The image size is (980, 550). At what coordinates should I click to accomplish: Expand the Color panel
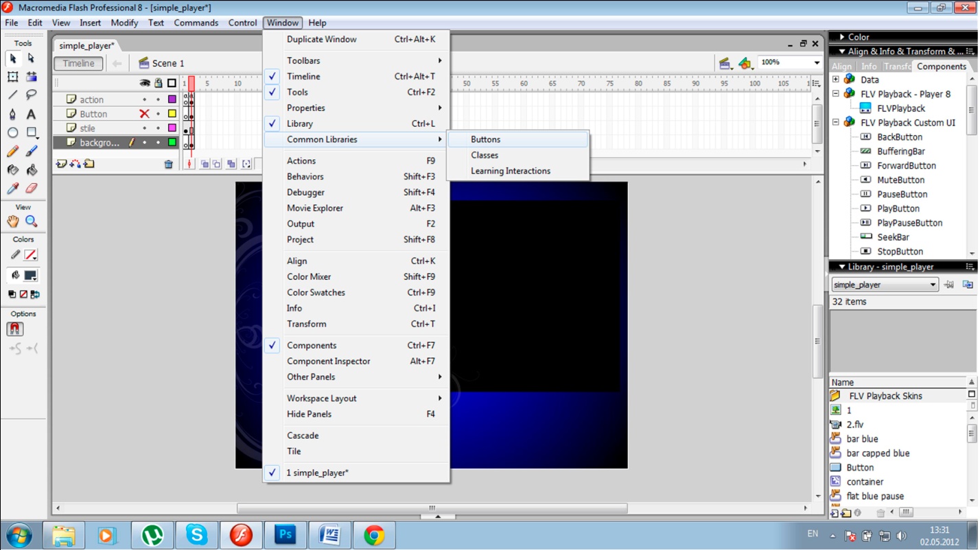click(842, 37)
